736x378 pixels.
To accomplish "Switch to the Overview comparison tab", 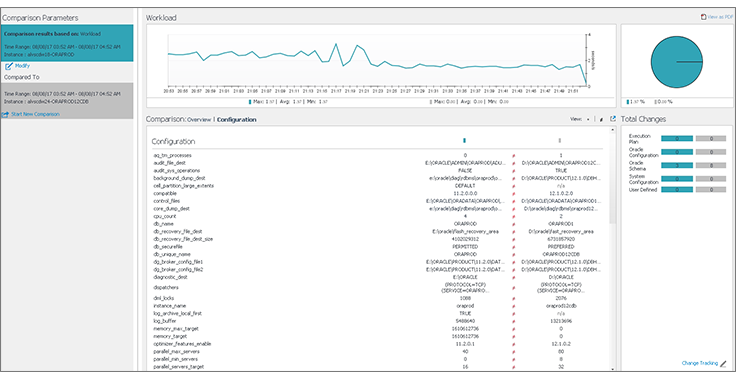I will point(199,120).
